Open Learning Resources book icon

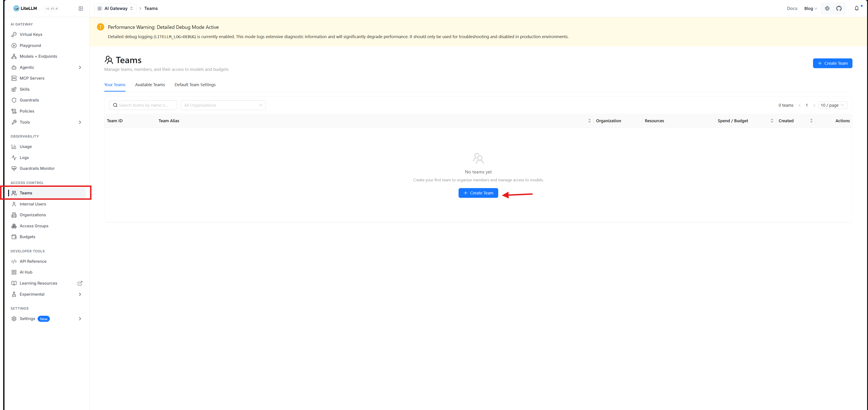click(14, 283)
